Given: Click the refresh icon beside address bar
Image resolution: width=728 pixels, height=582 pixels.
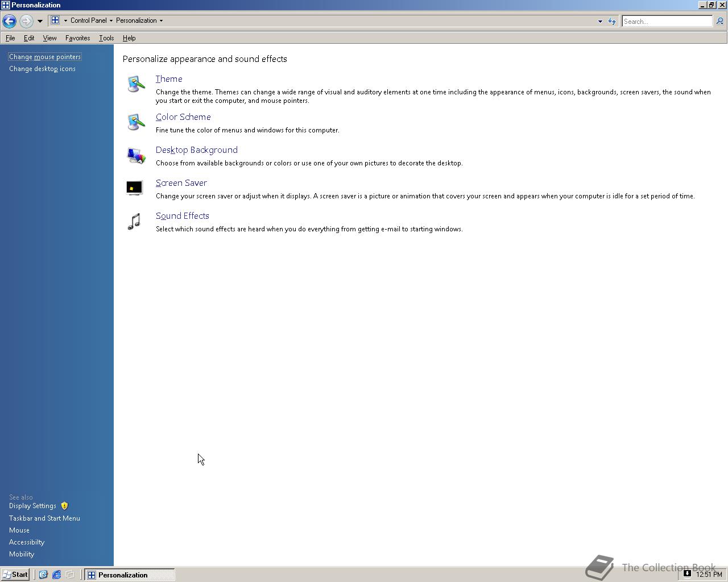Looking at the screenshot, I should (612, 21).
